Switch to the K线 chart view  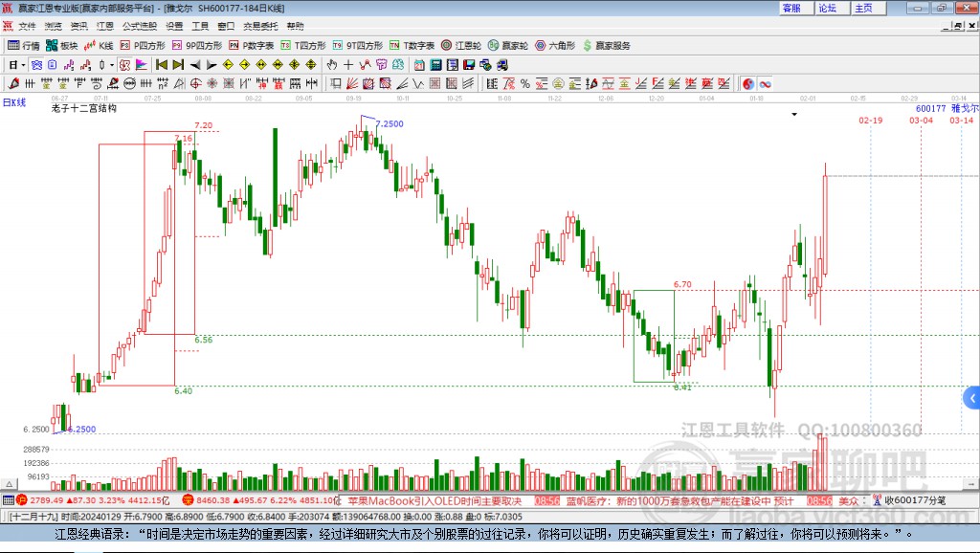pyautogui.click(x=99, y=46)
